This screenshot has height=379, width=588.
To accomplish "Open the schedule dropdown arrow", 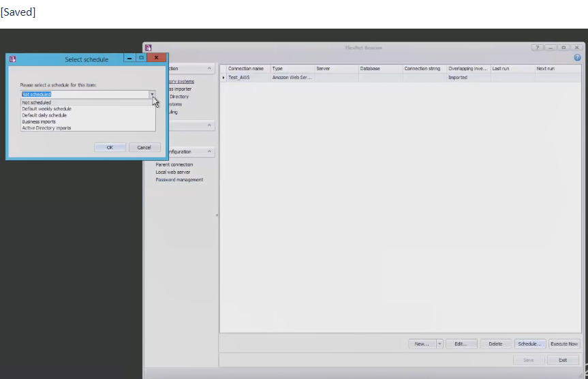I will tap(152, 94).
